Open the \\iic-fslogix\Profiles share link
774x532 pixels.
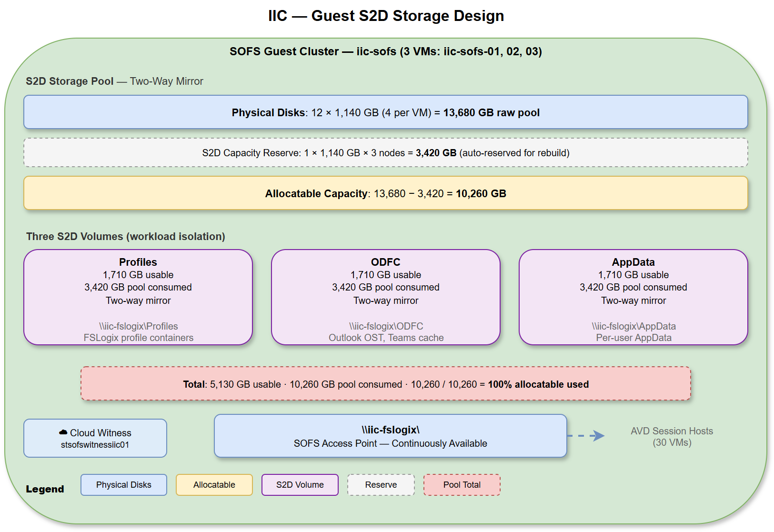pyautogui.click(x=138, y=326)
